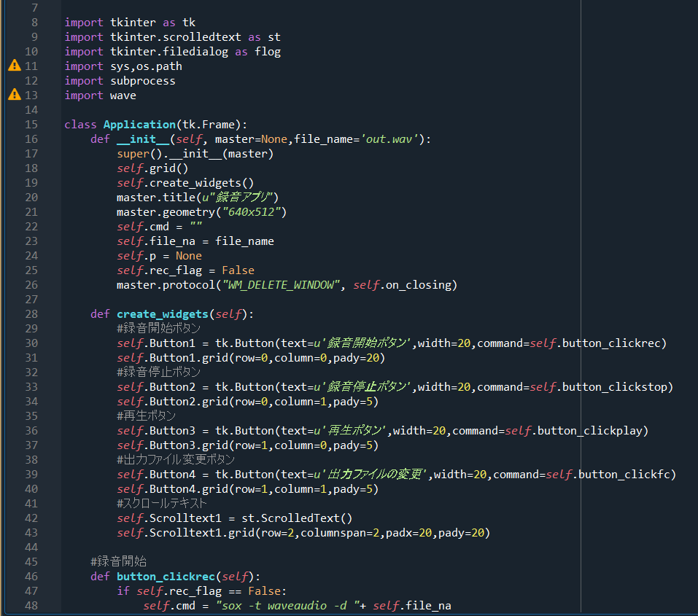This screenshot has height=616, width=698.
Task: Click the warning icon on line 13
Action: [15, 95]
